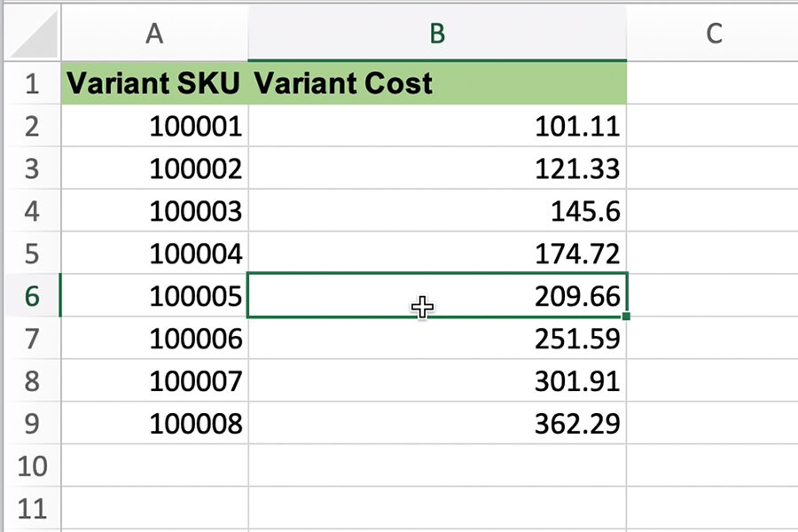Select cell containing SKU 100003
Image resolution: width=798 pixels, height=532 pixels.
tap(154, 211)
